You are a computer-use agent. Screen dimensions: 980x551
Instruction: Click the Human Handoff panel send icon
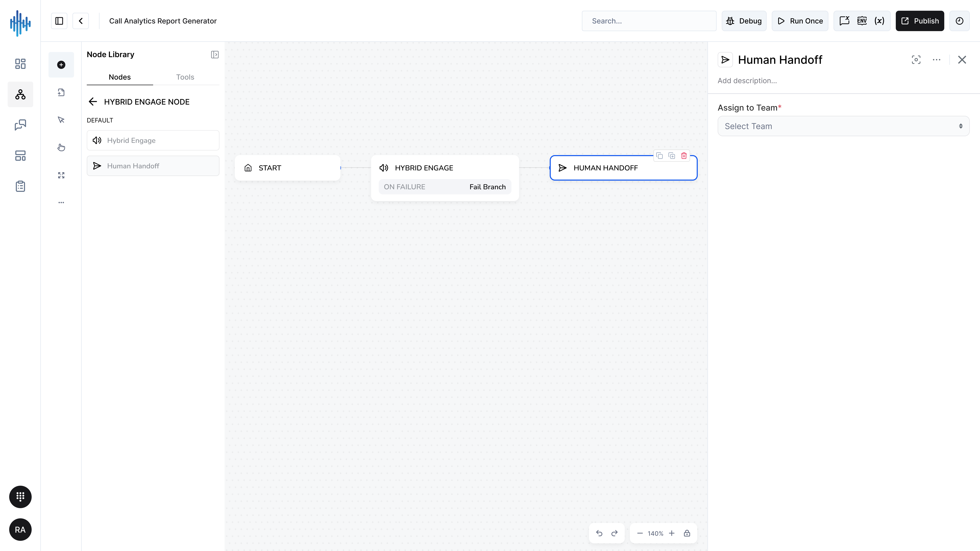click(725, 60)
